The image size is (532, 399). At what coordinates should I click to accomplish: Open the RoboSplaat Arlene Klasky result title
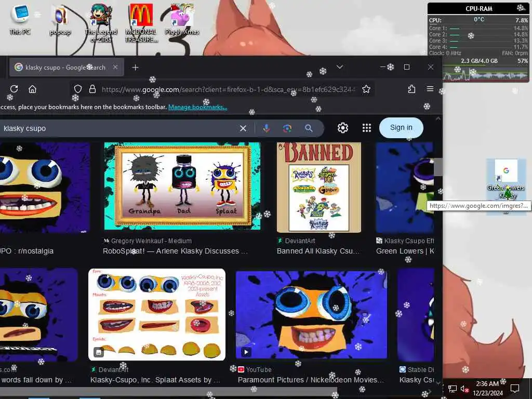point(175,251)
